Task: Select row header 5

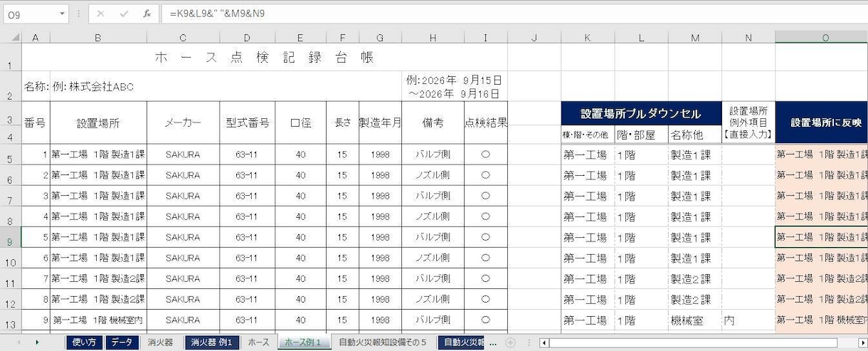Action: (11, 155)
